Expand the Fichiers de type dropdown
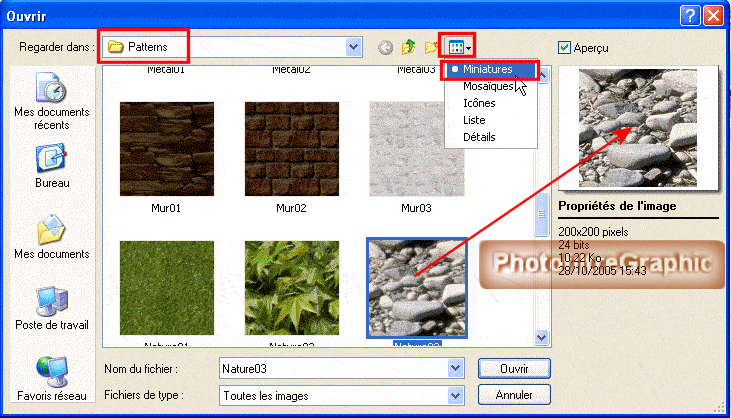The width and height of the screenshot is (731, 418). pyautogui.click(x=456, y=395)
